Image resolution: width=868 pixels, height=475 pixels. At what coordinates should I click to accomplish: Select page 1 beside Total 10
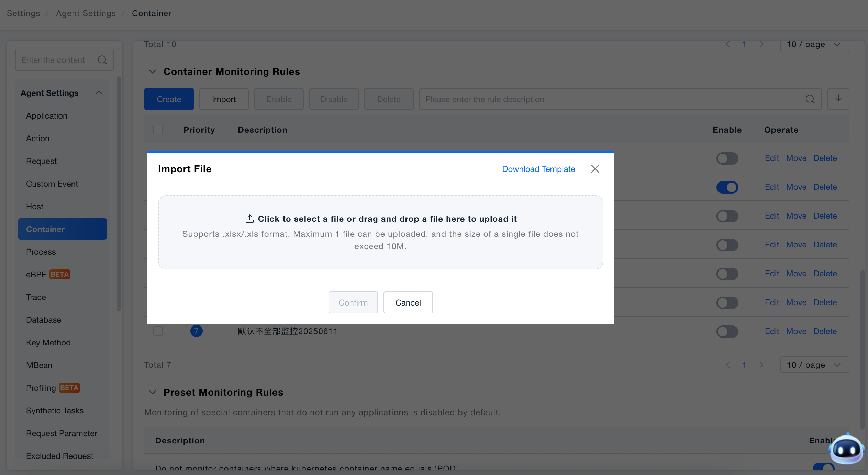pyautogui.click(x=744, y=44)
